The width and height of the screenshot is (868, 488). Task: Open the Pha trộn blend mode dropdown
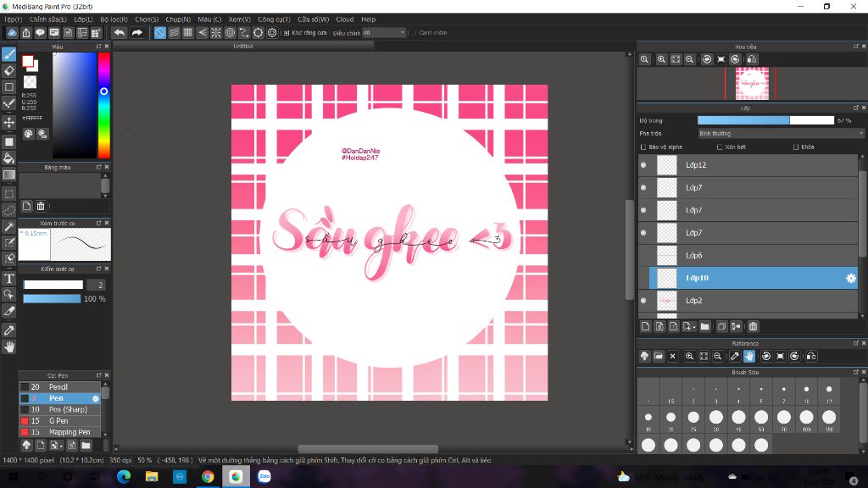tap(780, 133)
